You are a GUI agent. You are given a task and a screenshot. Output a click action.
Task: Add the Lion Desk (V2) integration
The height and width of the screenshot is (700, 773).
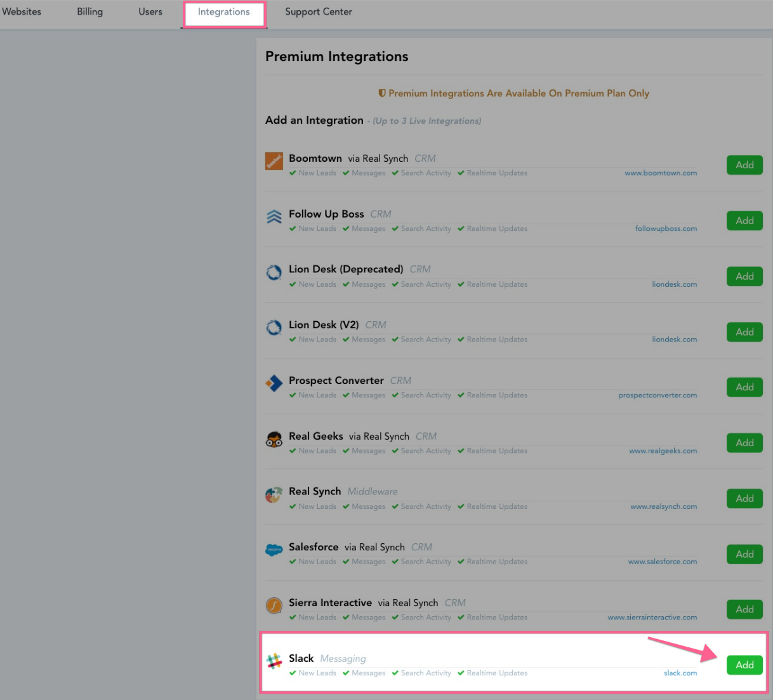pyautogui.click(x=744, y=332)
